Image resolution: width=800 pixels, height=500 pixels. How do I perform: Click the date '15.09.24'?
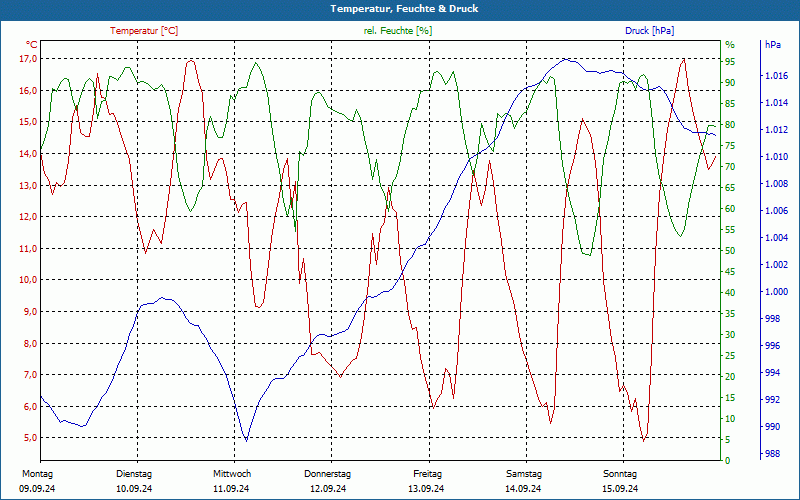point(620,489)
